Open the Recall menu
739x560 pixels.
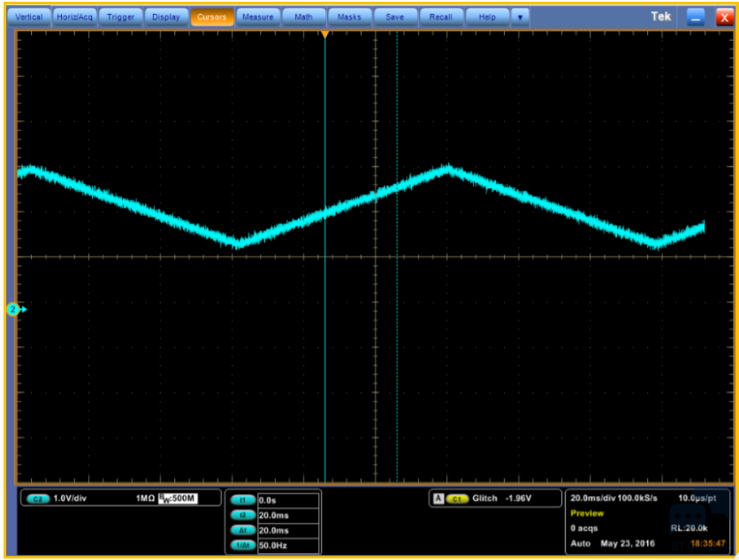(x=441, y=17)
